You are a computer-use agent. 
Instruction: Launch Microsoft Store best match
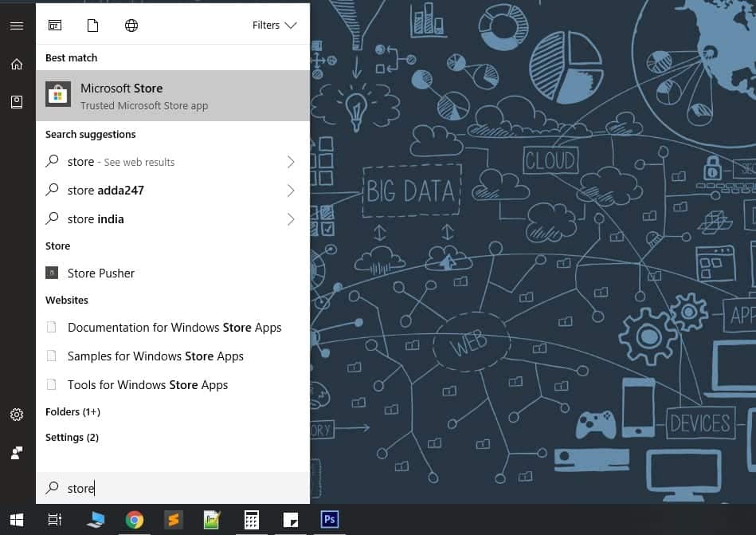click(x=173, y=96)
